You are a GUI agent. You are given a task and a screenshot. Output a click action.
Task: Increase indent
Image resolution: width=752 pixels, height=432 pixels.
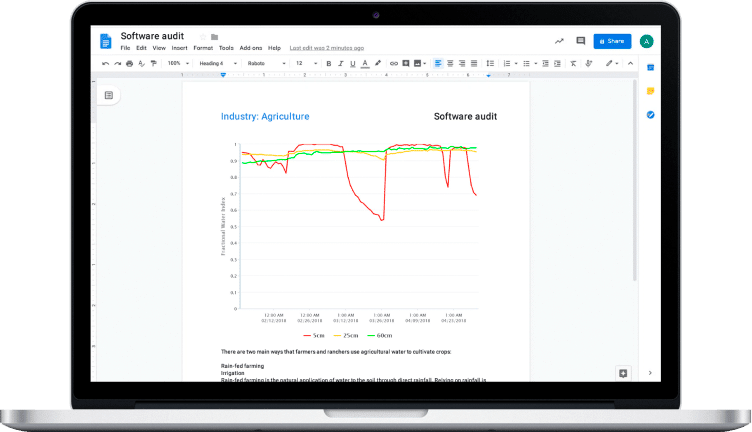(x=557, y=63)
